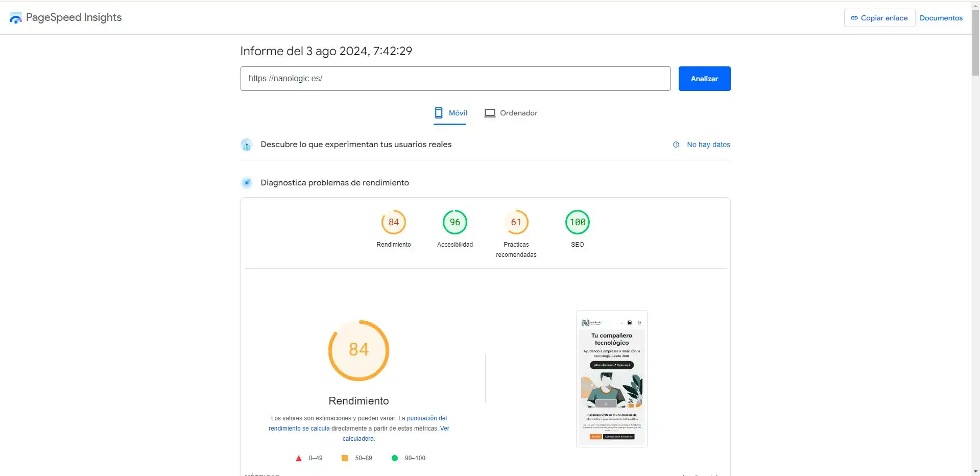Click the mobile phone icon in Móvil tab
The height and width of the screenshot is (476, 980).
tap(439, 113)
